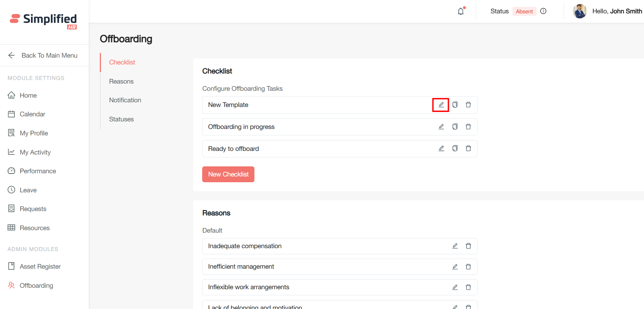
Task: Navigate to My Activity
Action: pyautogui.click(x=35, y=152)
